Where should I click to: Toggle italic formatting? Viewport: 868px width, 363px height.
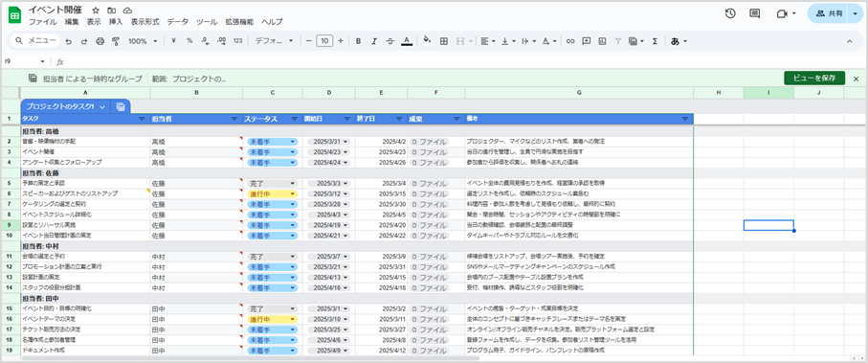tap(374, 41)
